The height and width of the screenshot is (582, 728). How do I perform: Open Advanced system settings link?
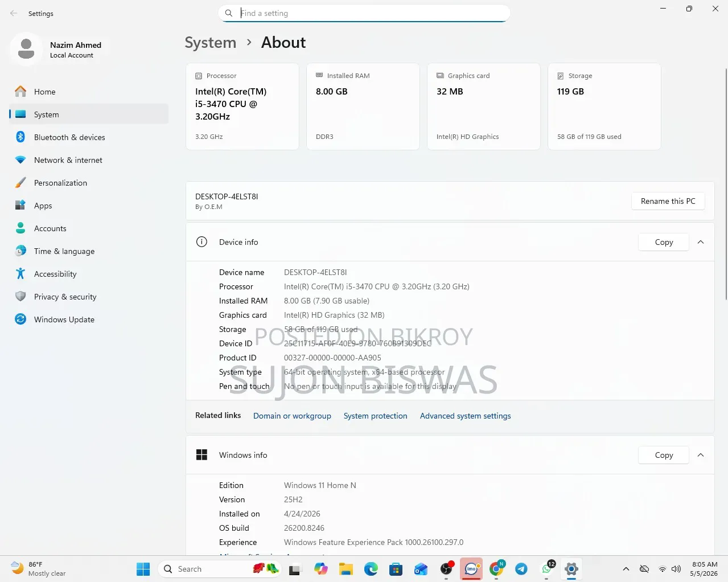point(466,416)
